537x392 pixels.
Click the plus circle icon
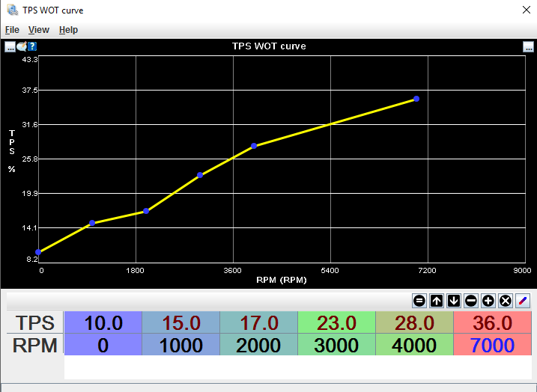[488, 301]
